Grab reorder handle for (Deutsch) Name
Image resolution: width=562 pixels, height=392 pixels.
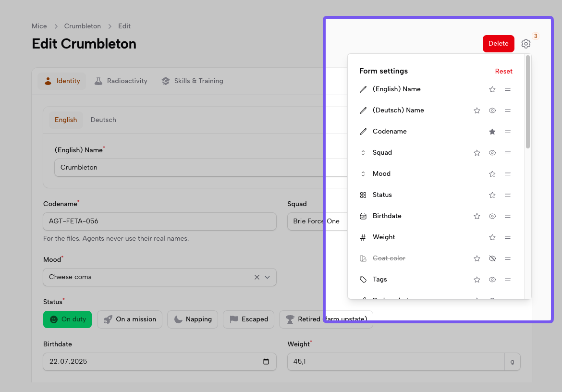508,110
